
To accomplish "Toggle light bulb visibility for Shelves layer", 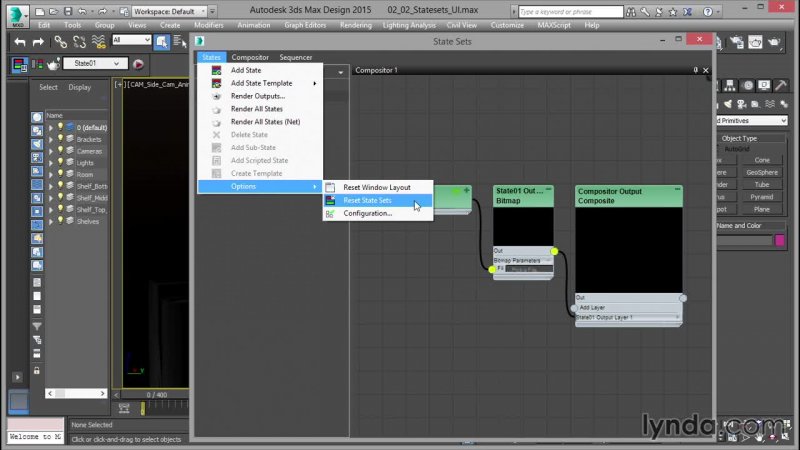I will (61, 221).
